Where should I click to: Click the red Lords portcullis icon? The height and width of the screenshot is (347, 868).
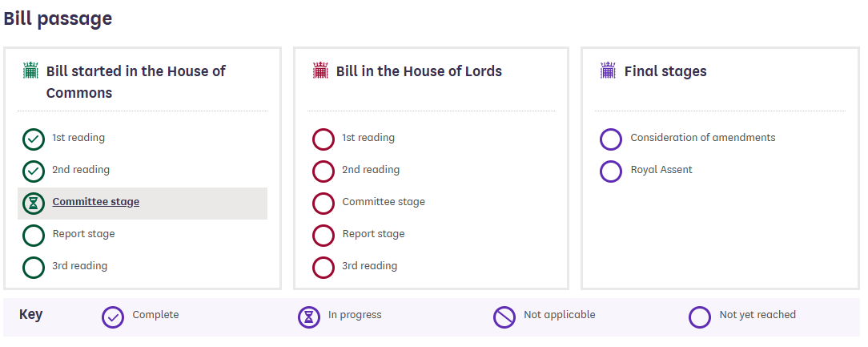pos(320,71)
